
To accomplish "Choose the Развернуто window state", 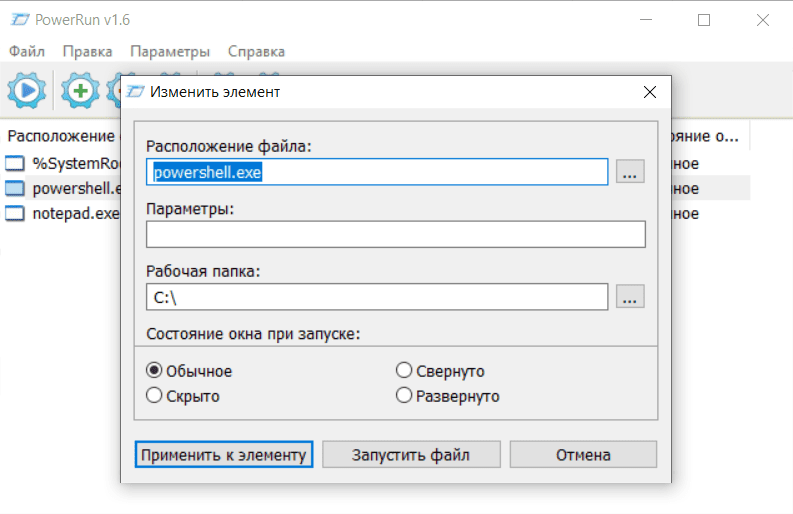I will pyautogui.click(x=404, y=396).
